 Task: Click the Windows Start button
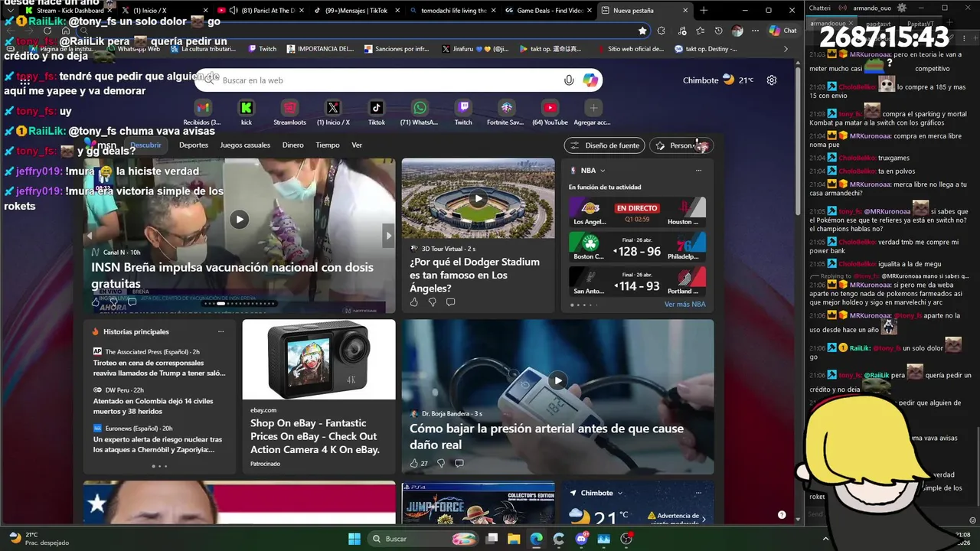[x=354, y=539]
